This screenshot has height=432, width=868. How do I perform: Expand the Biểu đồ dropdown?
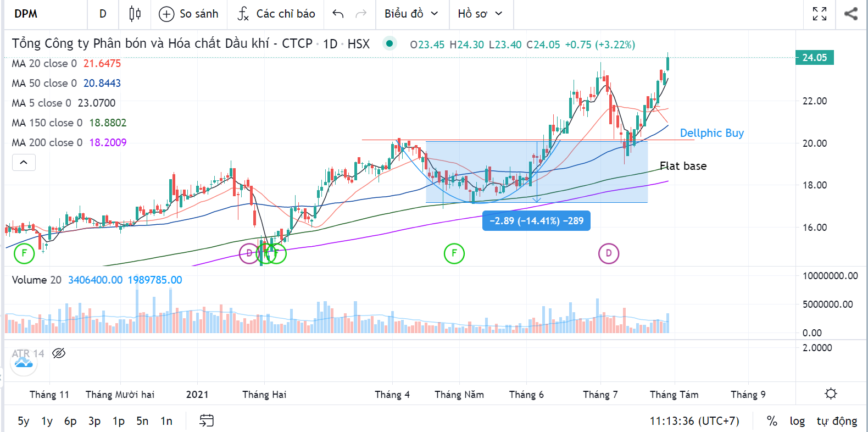[411, 14]
